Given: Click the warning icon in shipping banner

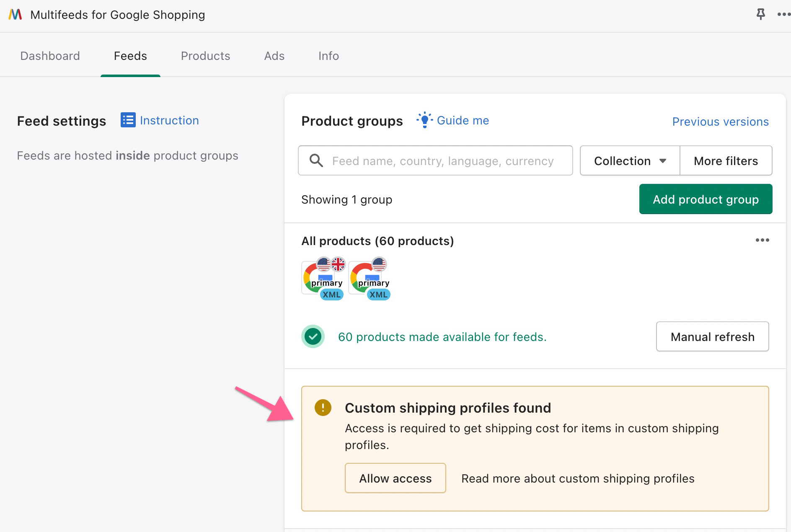Looking at the screenshot, I should click(323, 408).
